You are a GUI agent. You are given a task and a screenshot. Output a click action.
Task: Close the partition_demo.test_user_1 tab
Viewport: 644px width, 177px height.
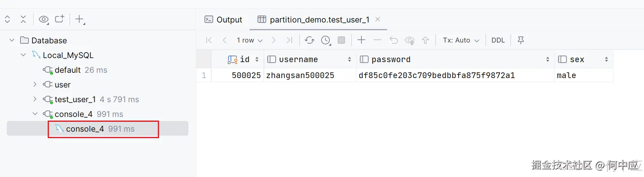[x=378, y=19]
